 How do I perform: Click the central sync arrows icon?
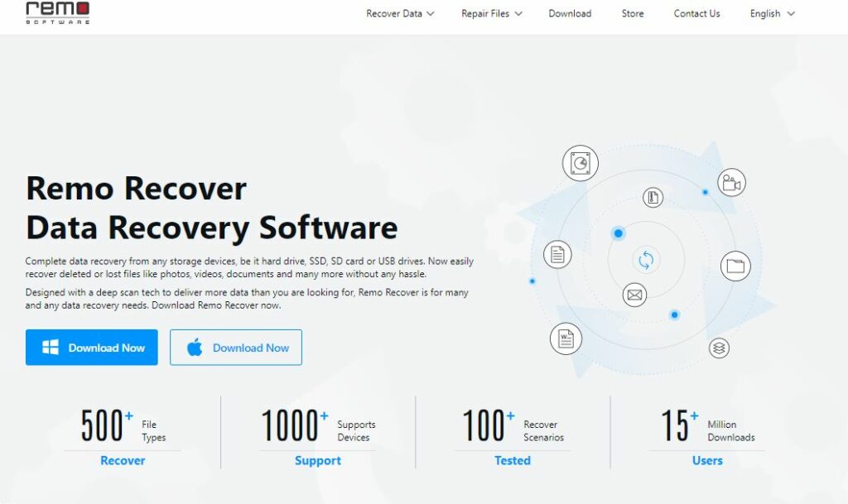pos(646,260)
